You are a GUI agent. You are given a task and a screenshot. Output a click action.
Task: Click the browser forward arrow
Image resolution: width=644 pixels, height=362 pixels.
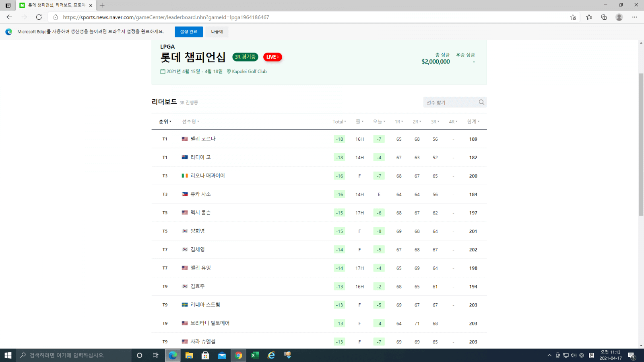pos(24,17)
